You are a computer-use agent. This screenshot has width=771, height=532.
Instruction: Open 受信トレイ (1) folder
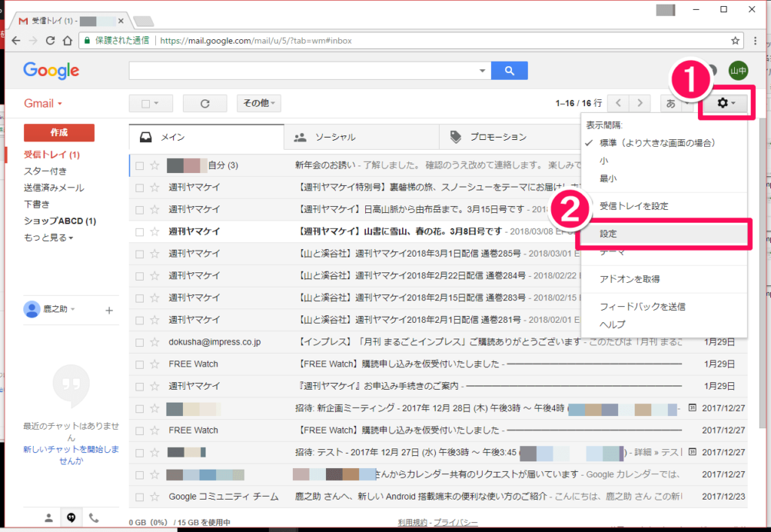click(x=52, y=155)
